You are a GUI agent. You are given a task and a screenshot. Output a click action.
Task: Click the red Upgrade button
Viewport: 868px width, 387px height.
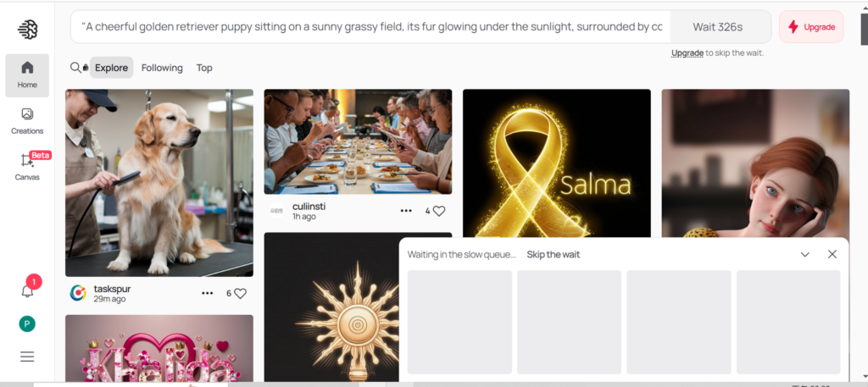coord(811,27)
